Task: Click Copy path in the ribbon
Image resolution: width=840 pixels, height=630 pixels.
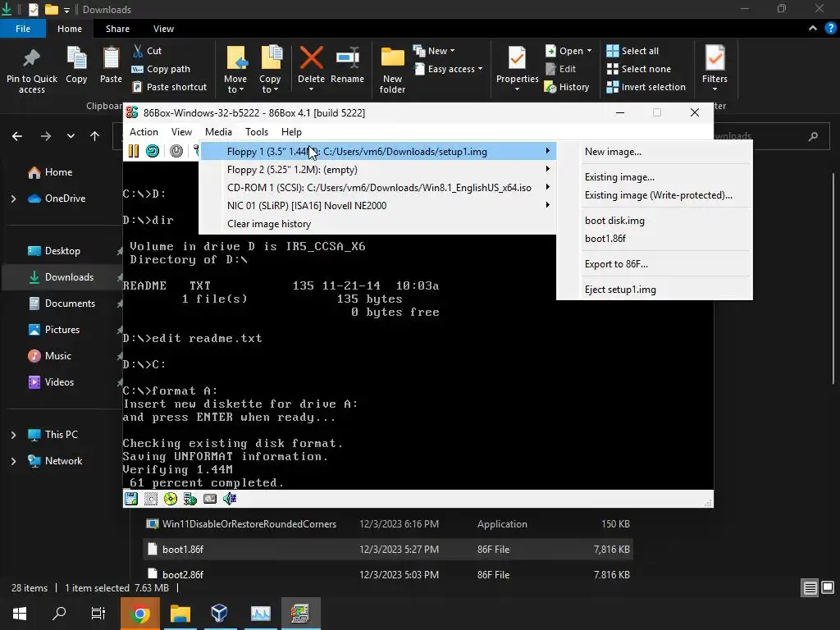Action: tap(162, 69)
